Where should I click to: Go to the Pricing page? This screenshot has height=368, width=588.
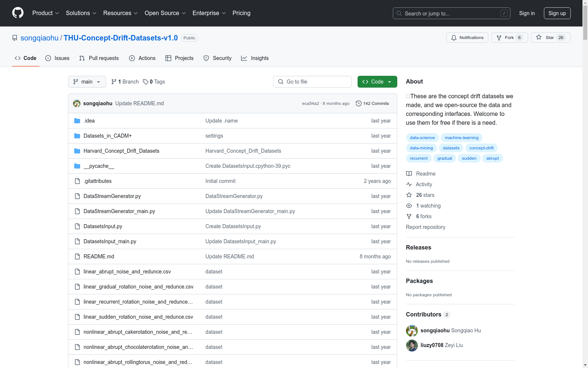(241, 13)
